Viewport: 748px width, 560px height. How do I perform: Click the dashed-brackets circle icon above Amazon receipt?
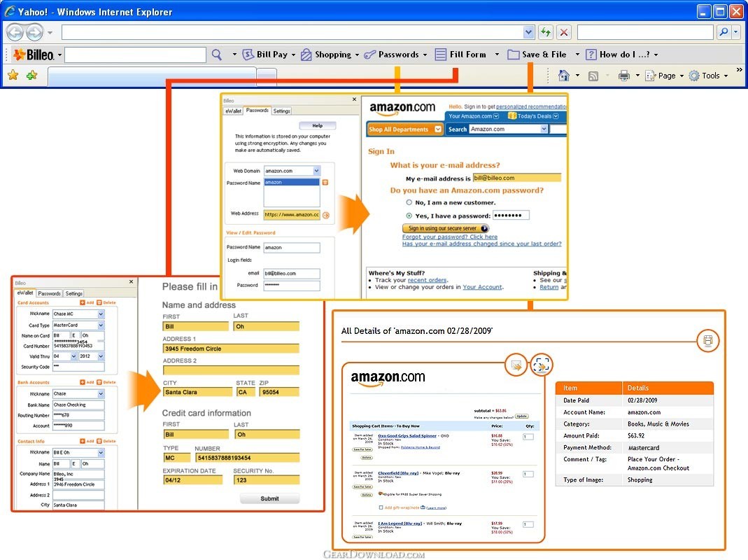541,365
